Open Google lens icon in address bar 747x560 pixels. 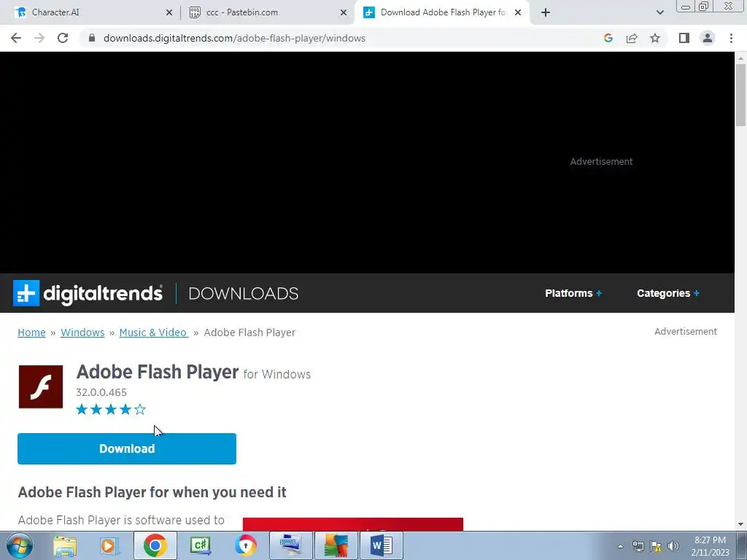(x=608, y=38)
